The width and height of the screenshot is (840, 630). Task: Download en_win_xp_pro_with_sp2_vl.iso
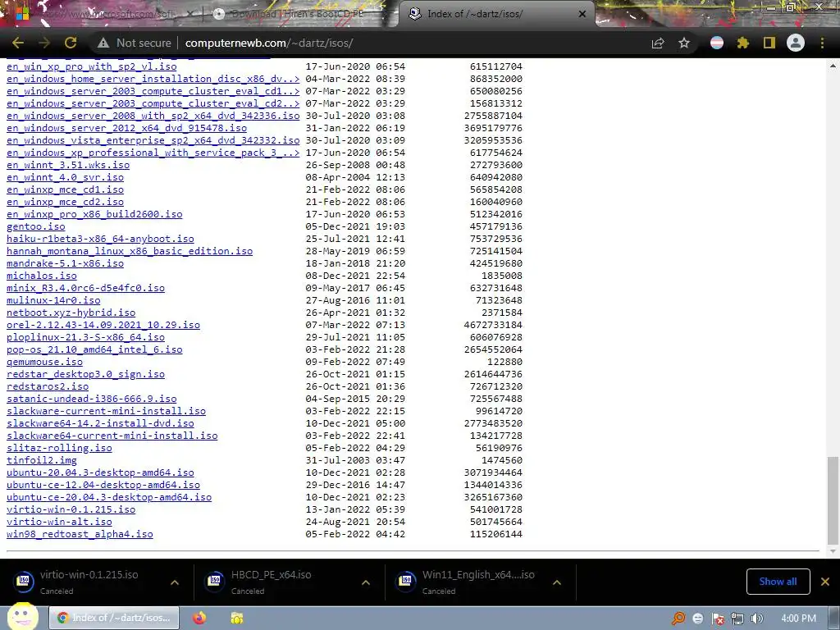(x=92, y=66)
